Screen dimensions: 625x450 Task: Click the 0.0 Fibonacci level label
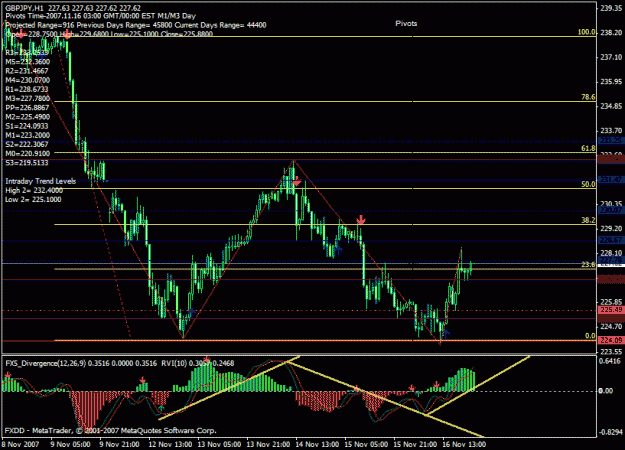tap(590, 336)
